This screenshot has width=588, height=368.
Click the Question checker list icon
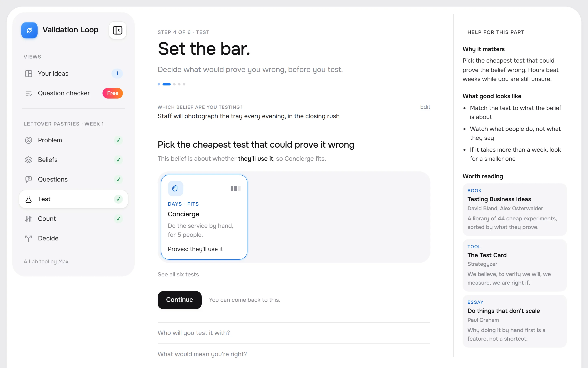[29, 93]
